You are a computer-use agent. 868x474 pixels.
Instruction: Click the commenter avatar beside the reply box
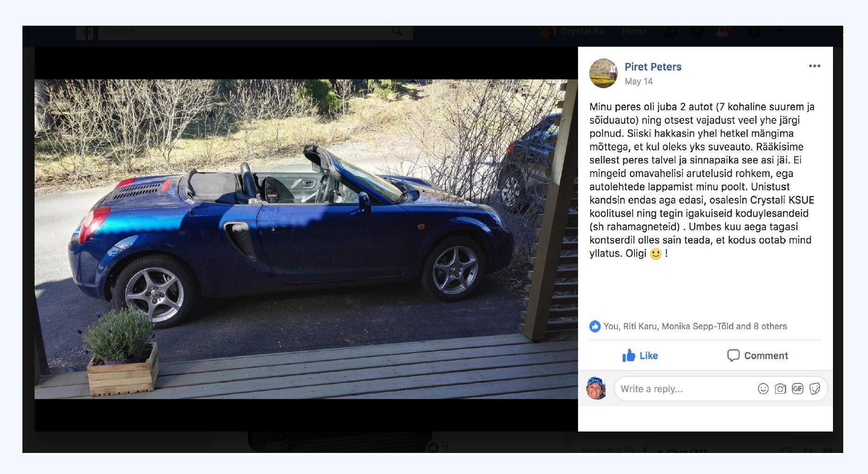click(x=596, y=388)
